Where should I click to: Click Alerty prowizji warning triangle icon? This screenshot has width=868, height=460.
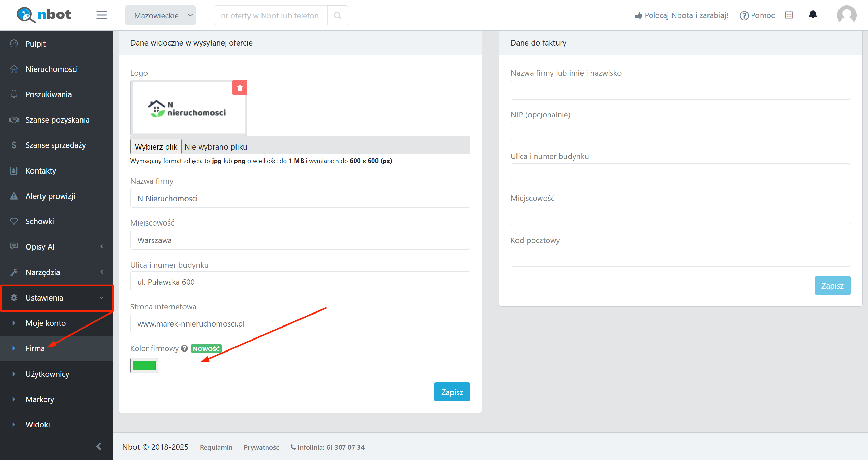click(x=14, y=196)
